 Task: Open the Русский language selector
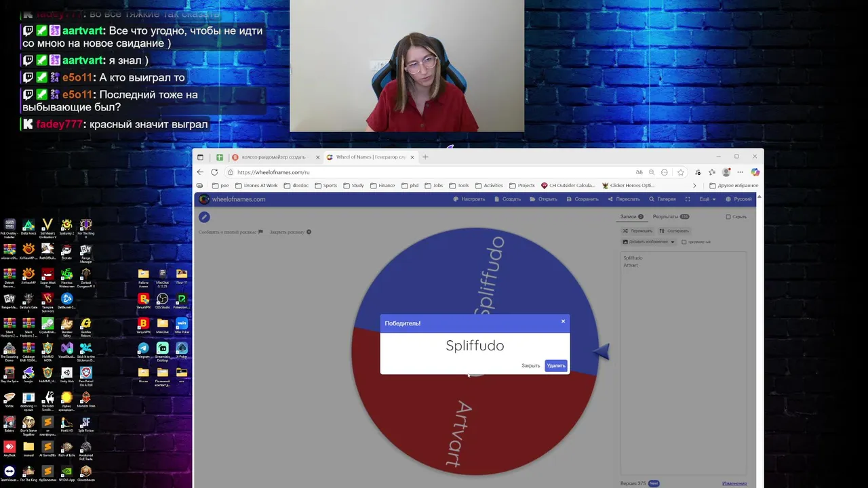tap(738, 199)
